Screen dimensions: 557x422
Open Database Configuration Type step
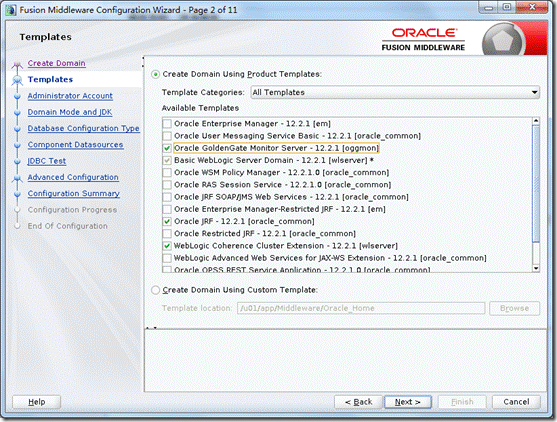(83, 128)
